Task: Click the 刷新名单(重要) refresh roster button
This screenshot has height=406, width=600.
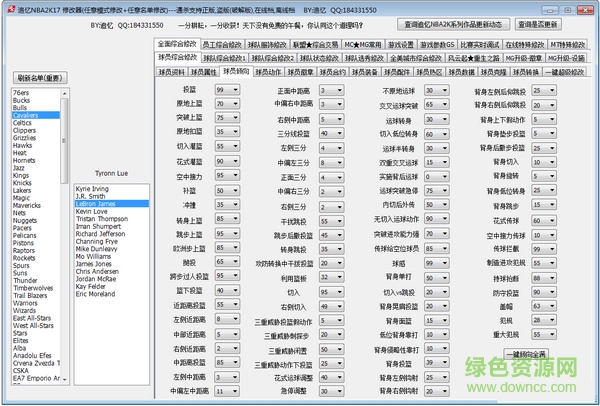Action: click(x=42, y=77)
